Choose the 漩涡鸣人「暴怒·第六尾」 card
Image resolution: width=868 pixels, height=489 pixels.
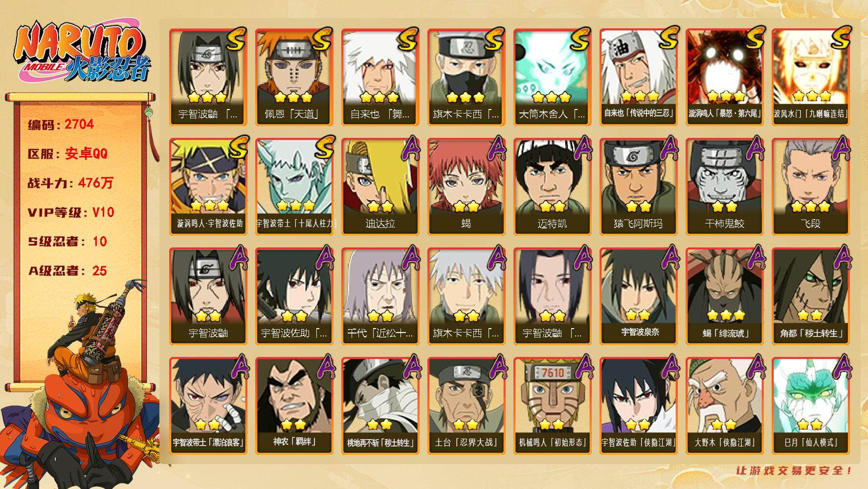coord(724,77)
